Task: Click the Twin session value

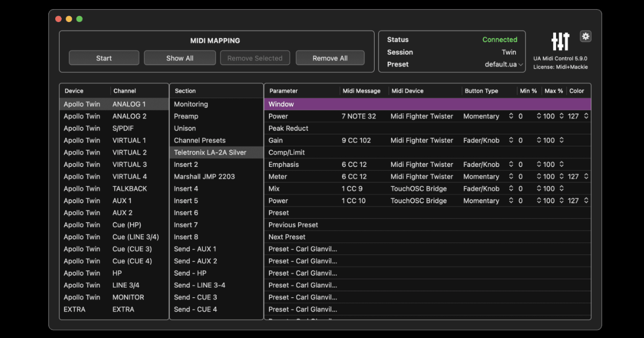Action: point(509,52)
